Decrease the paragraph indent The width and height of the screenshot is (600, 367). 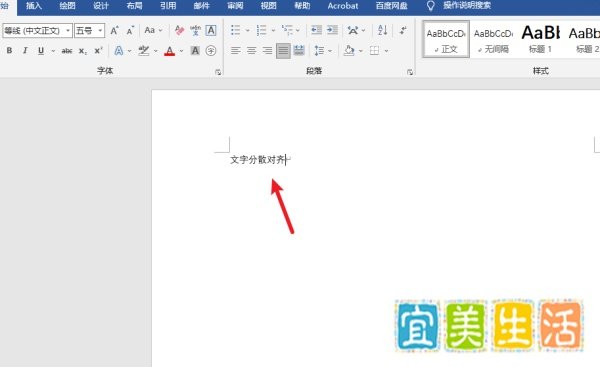316,30
